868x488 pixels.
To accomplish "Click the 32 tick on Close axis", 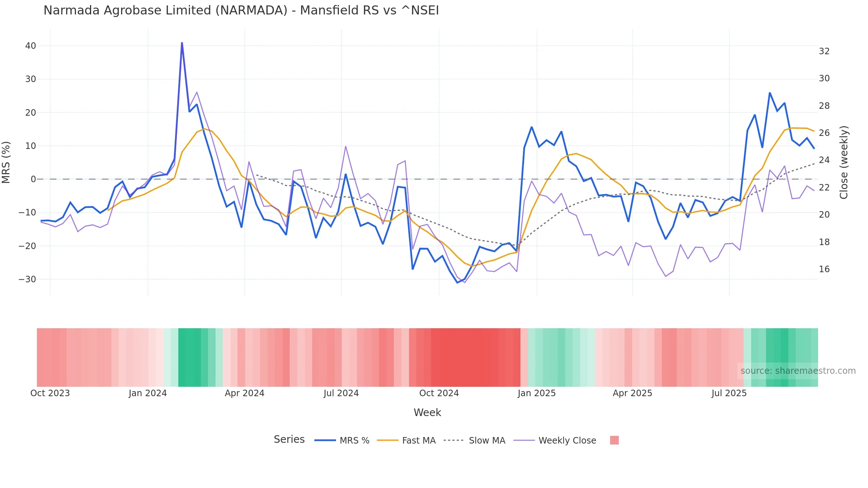I will [x=824, y=51].
